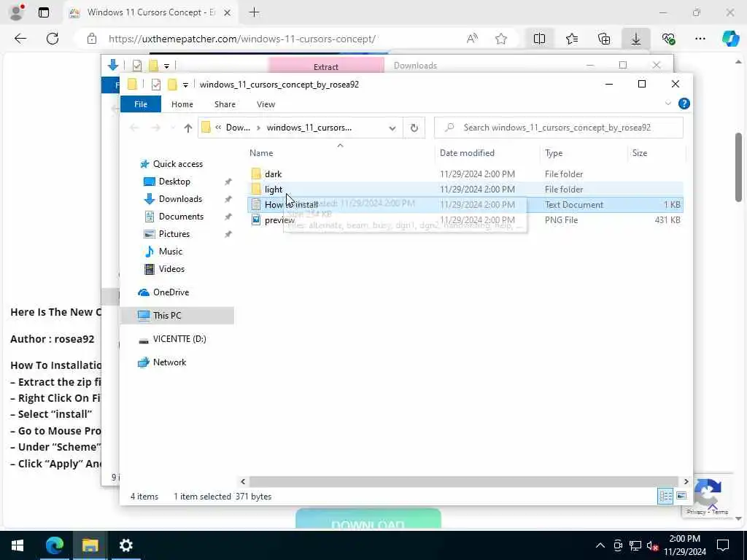The height and width of the screenshot is (560, 747).
Task: Select Network in the navigation pane
Action: [169, 362]
